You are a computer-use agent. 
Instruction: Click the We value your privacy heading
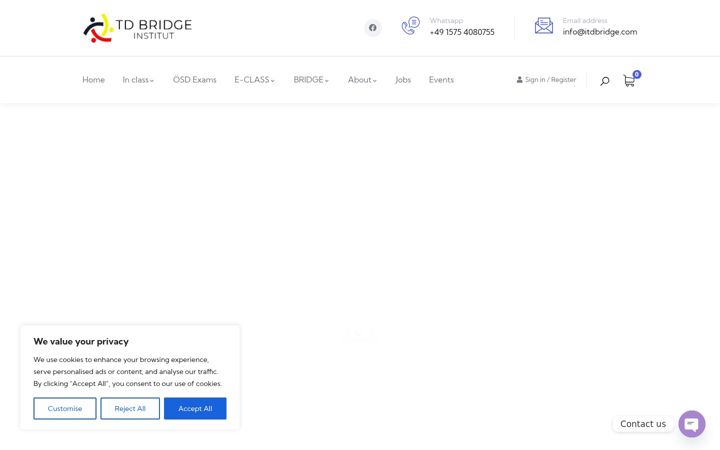coord(81,342)
